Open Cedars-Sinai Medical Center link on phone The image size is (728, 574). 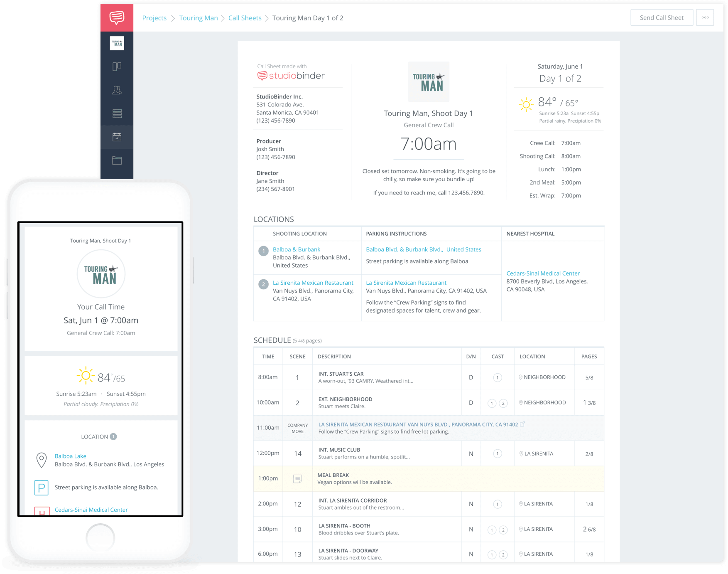point(91,510)
